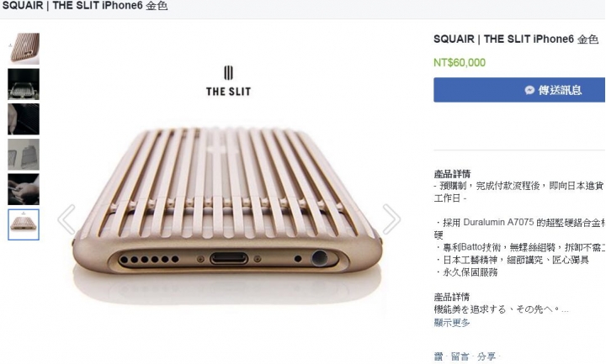This screenshot has width=606, height=364.
Task: Open comments via 留言 link
Action: pyautogui.click(x=460, y=356)
